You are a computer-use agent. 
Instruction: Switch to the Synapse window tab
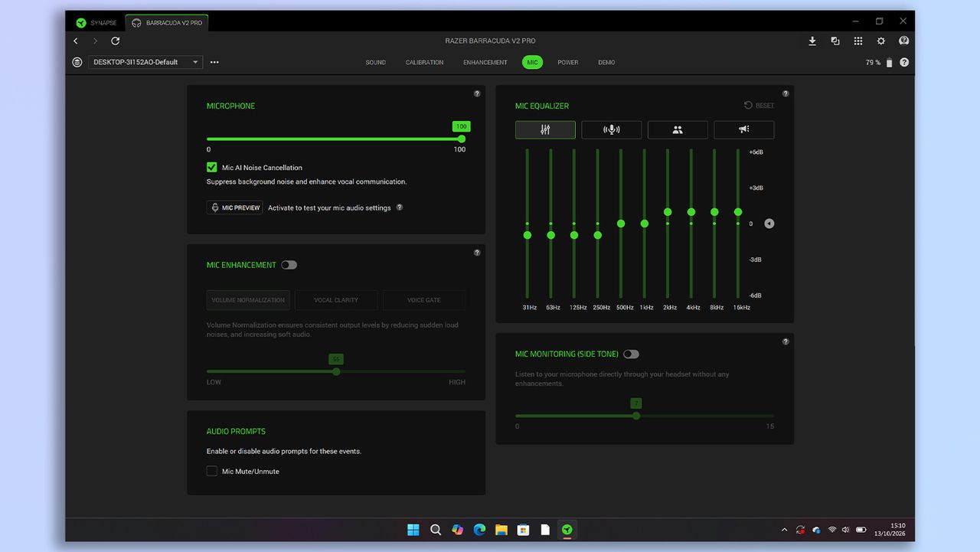(x=96, y=23)
